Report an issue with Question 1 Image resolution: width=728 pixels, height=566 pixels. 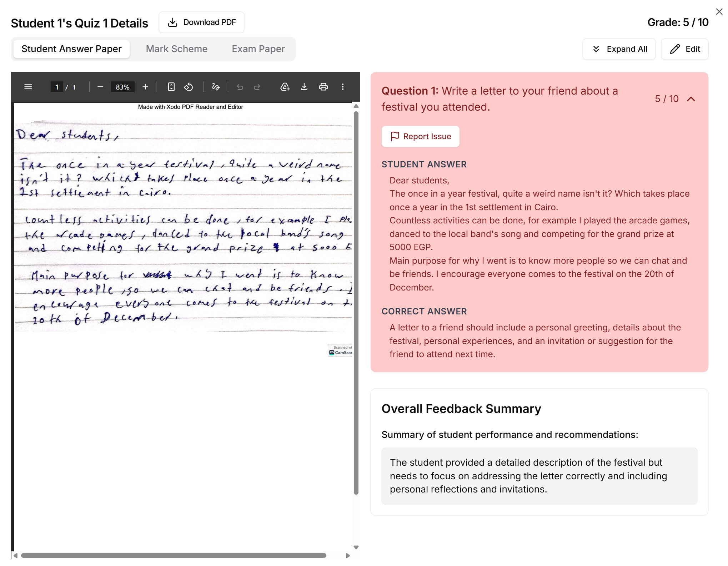(x=421, y=136)
